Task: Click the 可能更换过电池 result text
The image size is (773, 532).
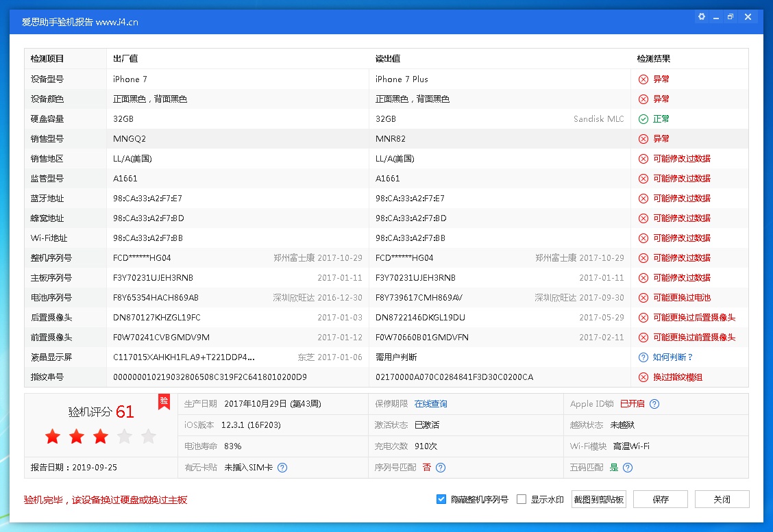Action: click(682, 298)
